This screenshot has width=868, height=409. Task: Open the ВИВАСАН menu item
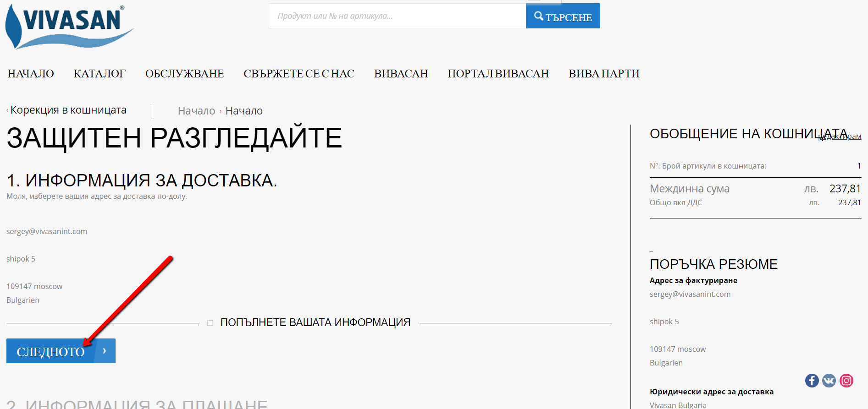[401, 74]
